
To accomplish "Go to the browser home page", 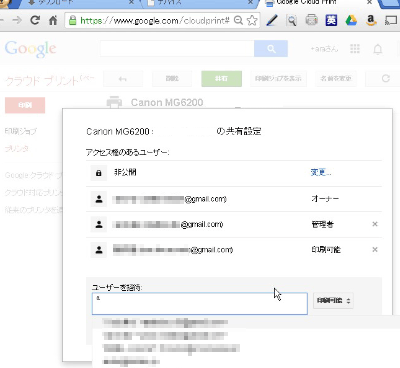I will coord(53,21).
